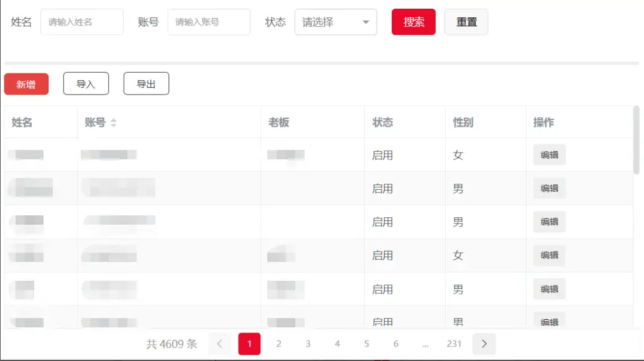This screenshot has width=644, height=361.
Task: Click 编辑 in the first table row
Action: tap(550, 155)
